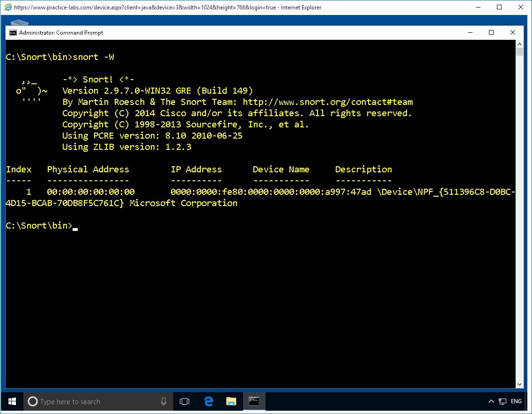Click the scrollbar up arrow in Command Prompt
This screenshot has height=414, width=532.
click(519, 44)
